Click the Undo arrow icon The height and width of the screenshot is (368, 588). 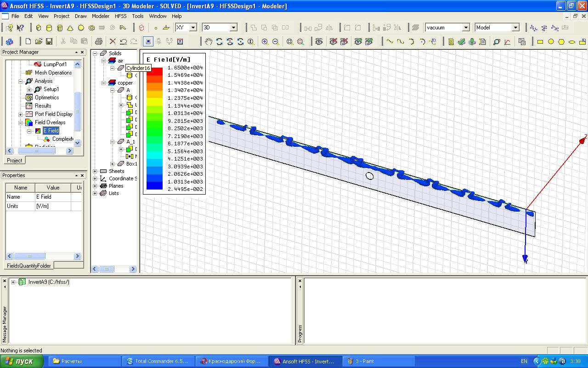click(123, 42)
